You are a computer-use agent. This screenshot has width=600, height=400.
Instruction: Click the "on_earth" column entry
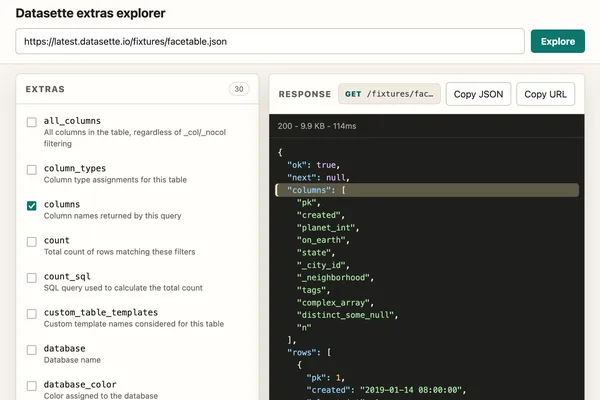[x=323, y=240]
